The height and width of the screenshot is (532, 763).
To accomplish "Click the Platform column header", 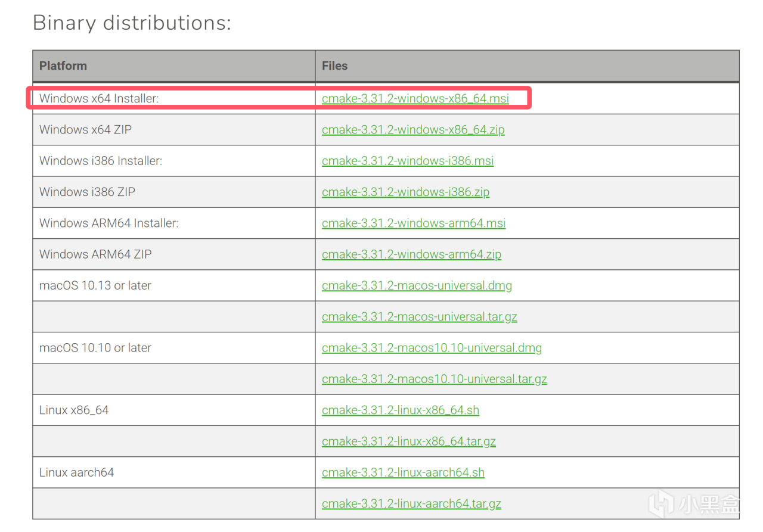I will coord(63,66).
